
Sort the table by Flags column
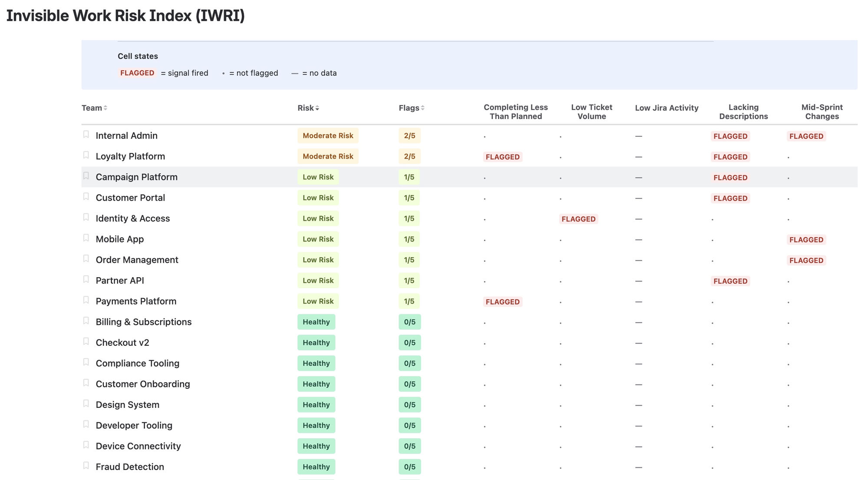pyautogui.click(x=412, y=108)
